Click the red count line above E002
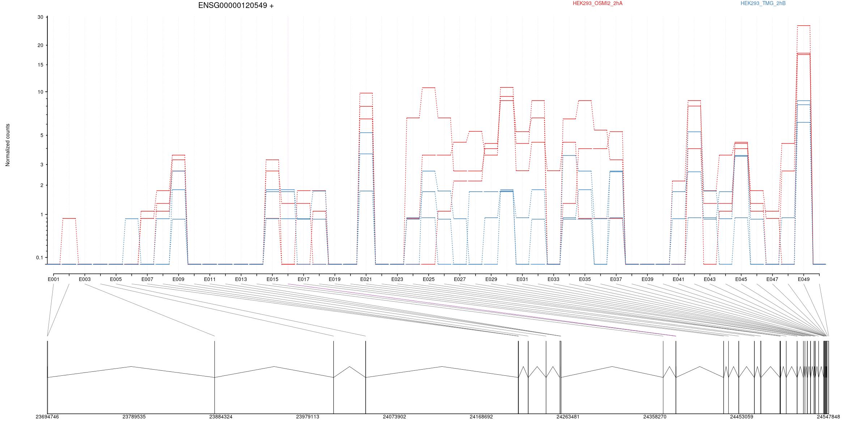Image resolution: width=868 pixels, height=434 pixels. tap(69, 218)
